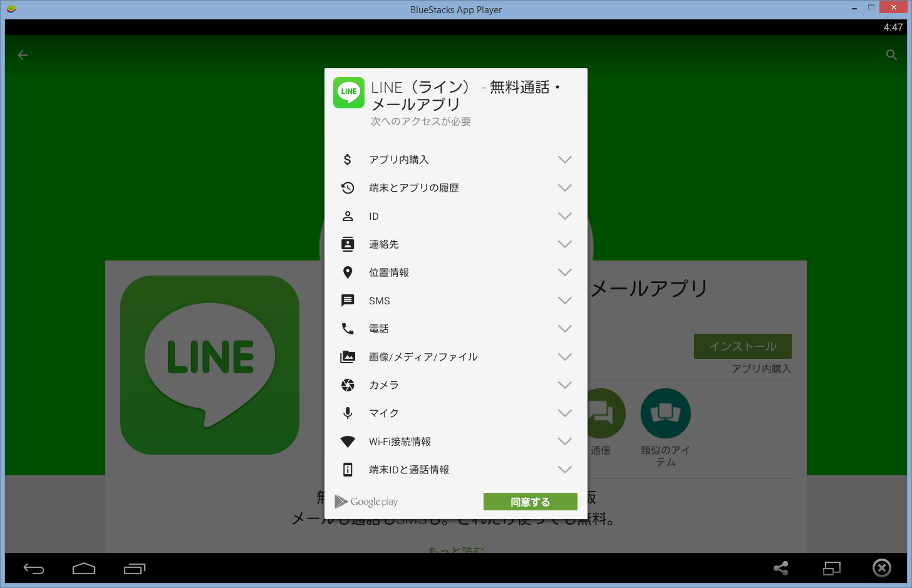Click the BlueStacks logo in title bar
This screenshot has width=912, height=588.
click(x=11, y=9)
